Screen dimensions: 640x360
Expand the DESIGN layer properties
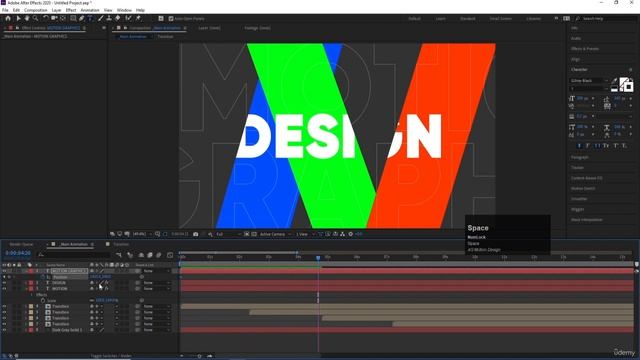click(26, 283)
